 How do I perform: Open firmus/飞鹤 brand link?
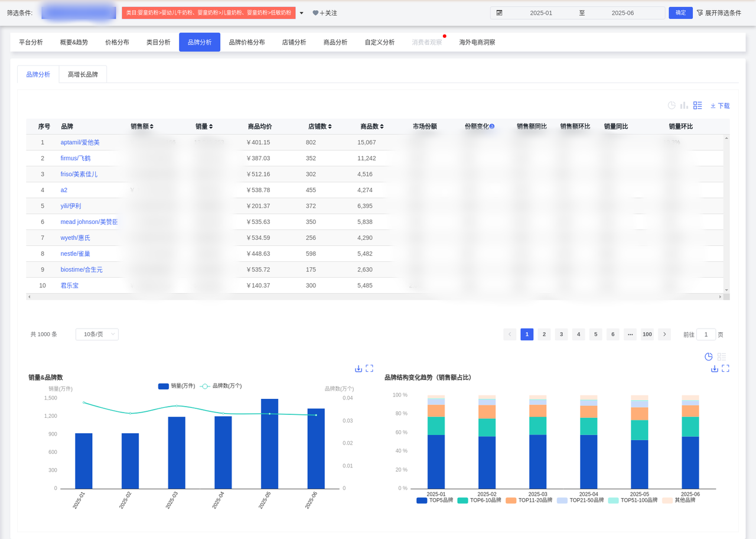[x=76, y=158]
